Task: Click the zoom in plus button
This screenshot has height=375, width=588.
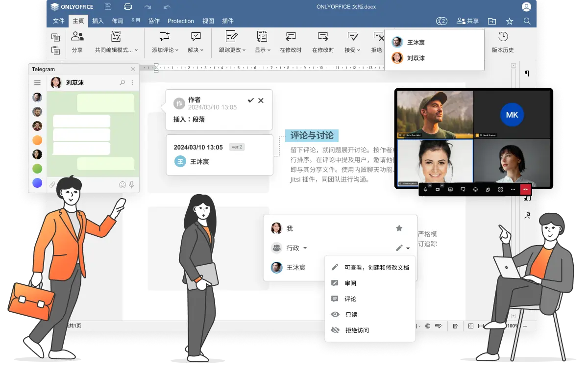Action: click(x=525, y=326)
